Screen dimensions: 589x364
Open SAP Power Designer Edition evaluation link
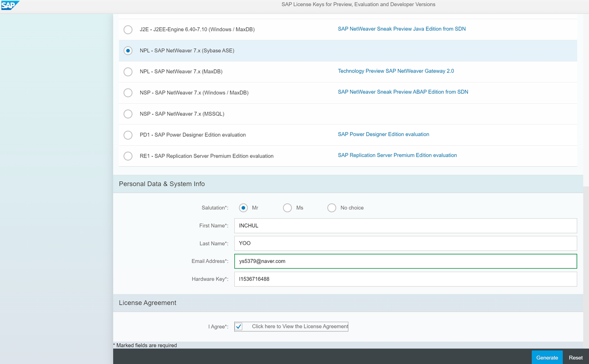[383, 134]
